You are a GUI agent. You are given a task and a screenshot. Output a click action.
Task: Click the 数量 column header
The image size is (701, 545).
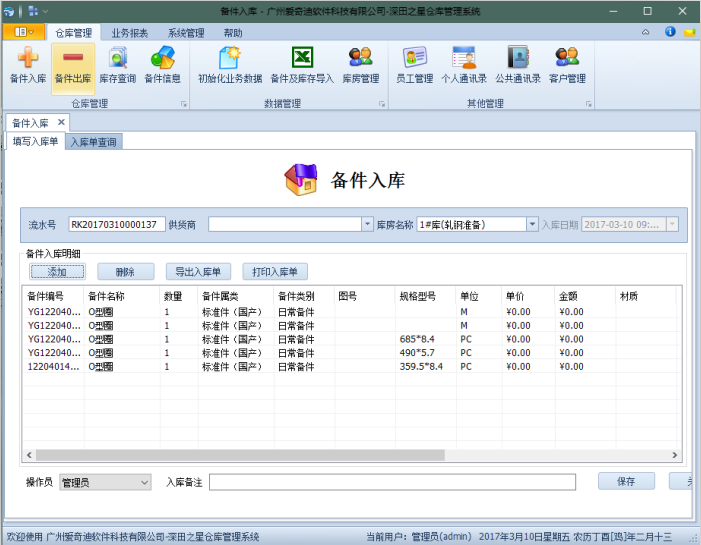point(179,296)
